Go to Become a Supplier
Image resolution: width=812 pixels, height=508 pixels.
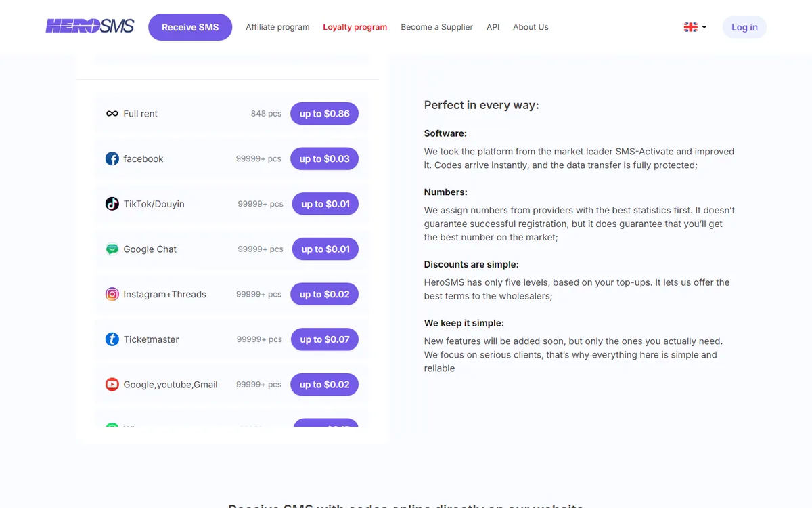click(x=437, y=27)
